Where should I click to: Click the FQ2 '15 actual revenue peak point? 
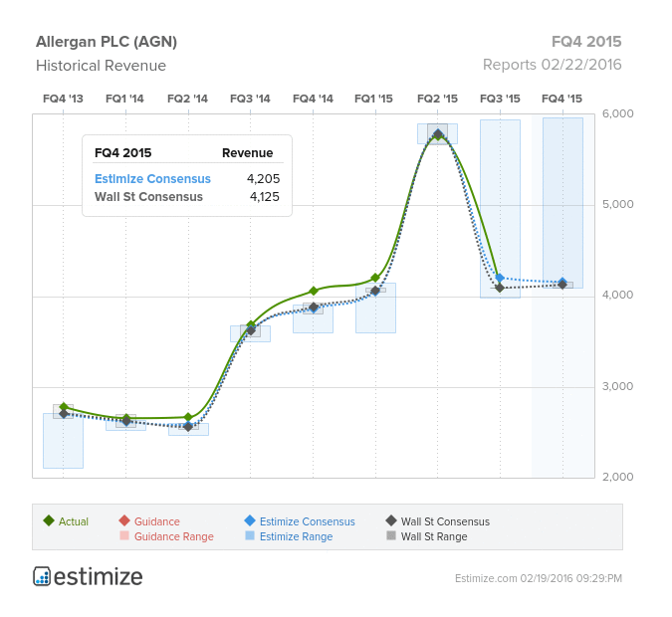coord(438,134)
